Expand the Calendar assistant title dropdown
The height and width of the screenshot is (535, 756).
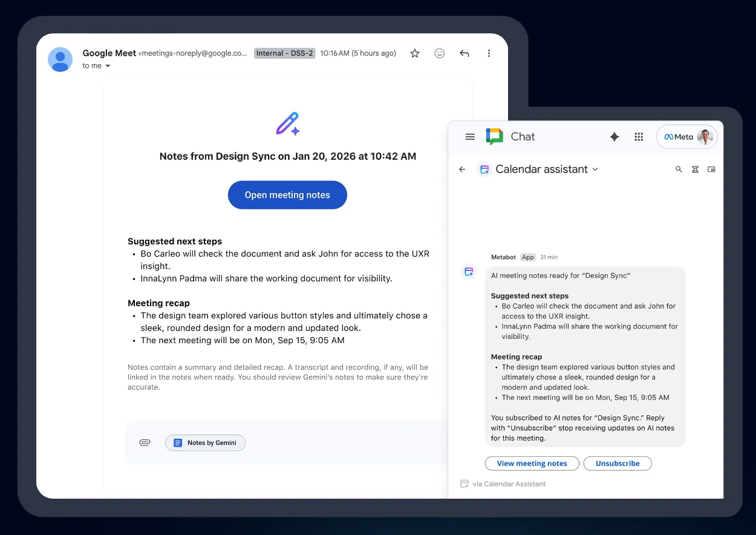pos(595,169)
